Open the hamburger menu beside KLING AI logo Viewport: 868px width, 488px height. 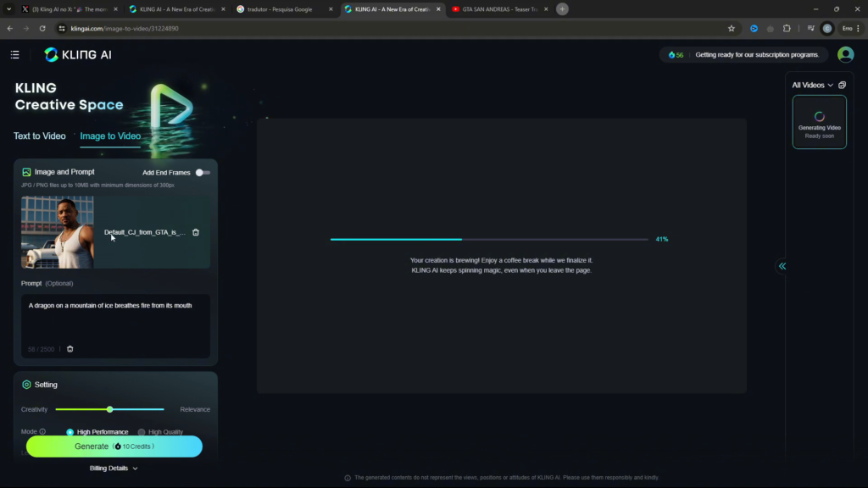pyautogui.click(x=14, y=54)
